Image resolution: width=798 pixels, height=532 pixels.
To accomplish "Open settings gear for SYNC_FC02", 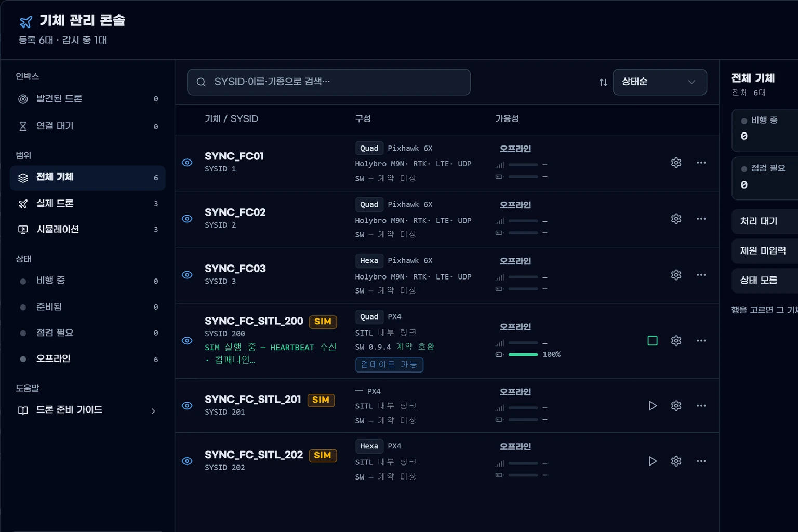I will click(676, 219).
